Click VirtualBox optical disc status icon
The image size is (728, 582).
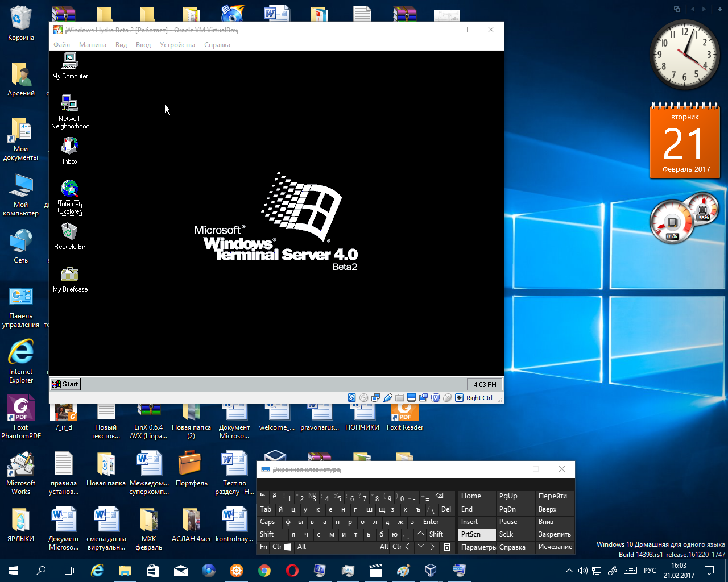point(364,398)
